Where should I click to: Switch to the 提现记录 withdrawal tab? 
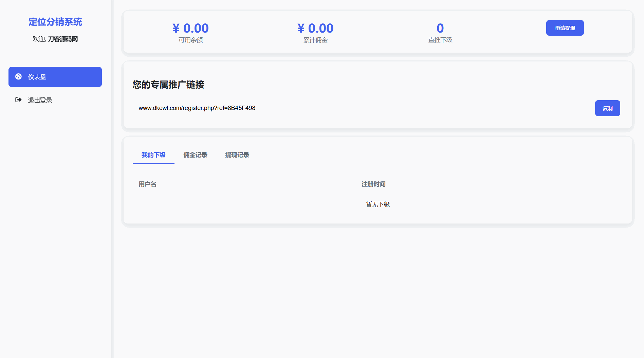[237, 155]
